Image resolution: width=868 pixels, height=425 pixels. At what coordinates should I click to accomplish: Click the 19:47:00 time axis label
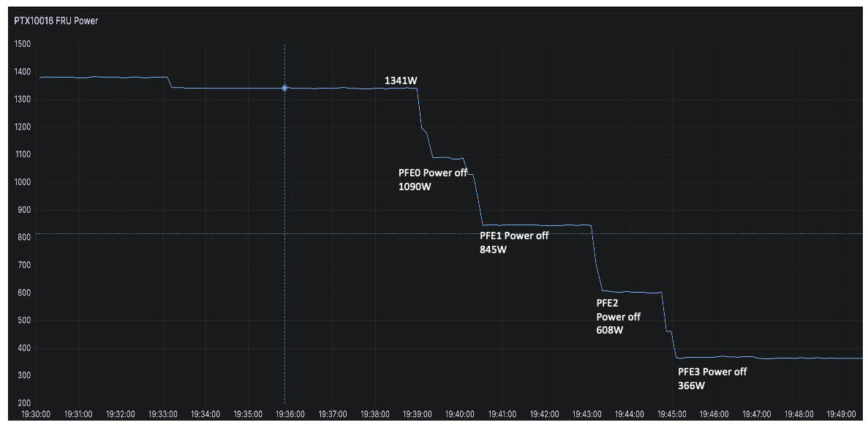pyautogui.click(x=757, y=414)
